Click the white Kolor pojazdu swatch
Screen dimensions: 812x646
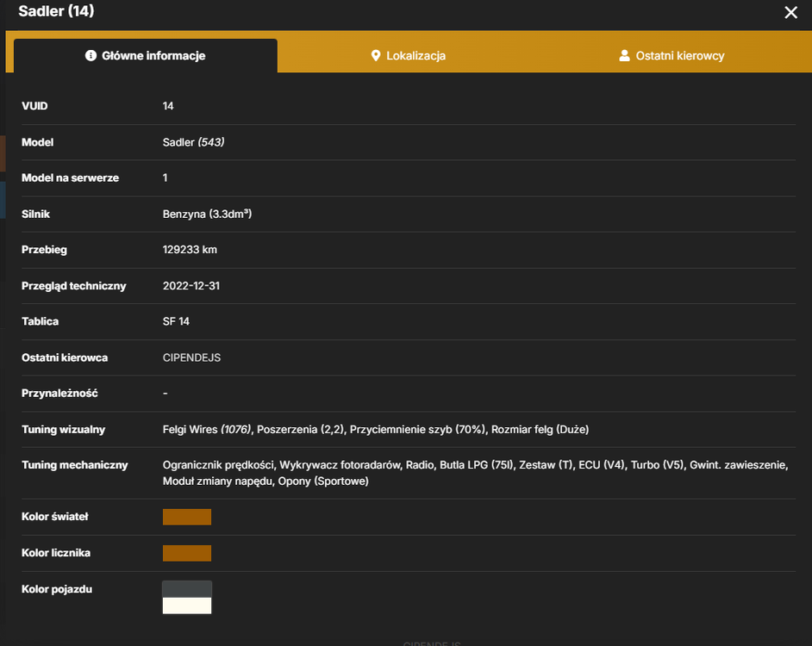point(187,606)
